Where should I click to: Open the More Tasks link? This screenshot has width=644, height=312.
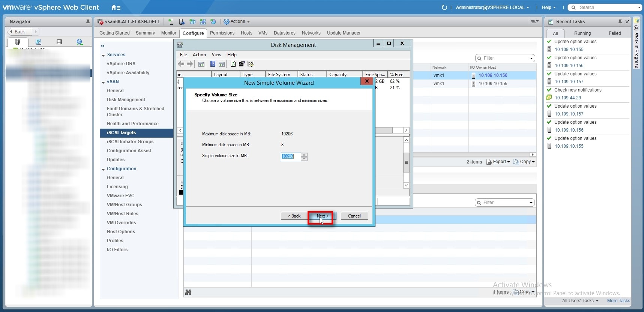618,301
